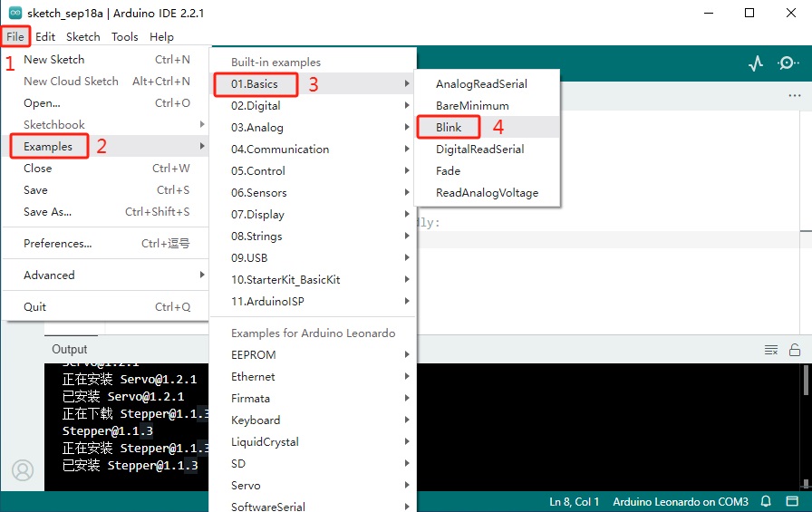The image size is (812, 512).
Task: Expand the LiquidCrystal library examples
Action: pos(313,441)
